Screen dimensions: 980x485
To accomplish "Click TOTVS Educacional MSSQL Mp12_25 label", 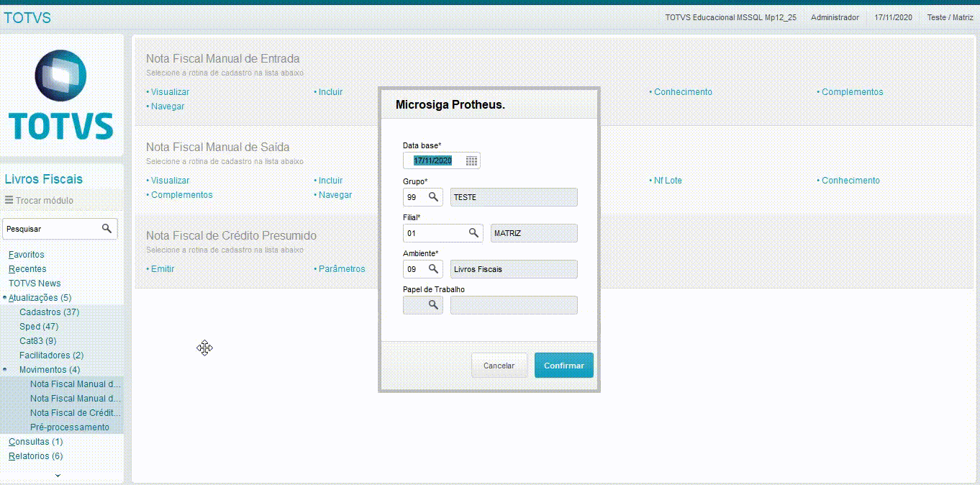I will pyautogui.click(x=730, y=17).
